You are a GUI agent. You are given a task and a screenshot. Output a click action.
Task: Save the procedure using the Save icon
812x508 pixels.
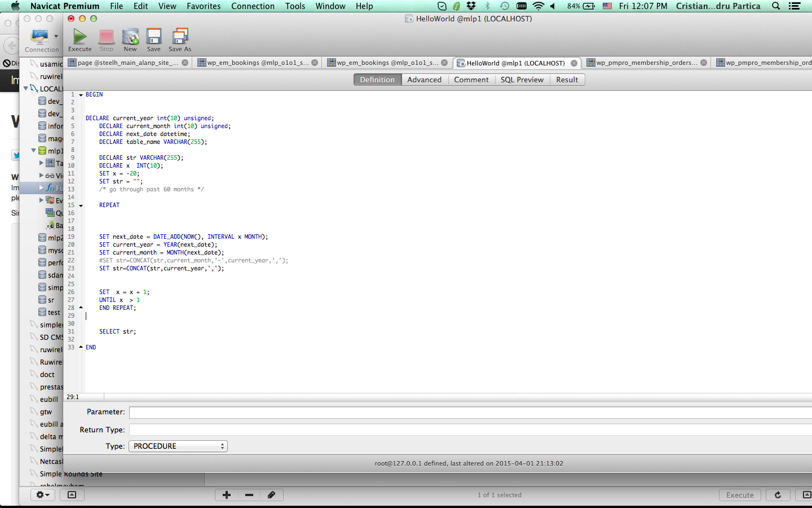153,40
